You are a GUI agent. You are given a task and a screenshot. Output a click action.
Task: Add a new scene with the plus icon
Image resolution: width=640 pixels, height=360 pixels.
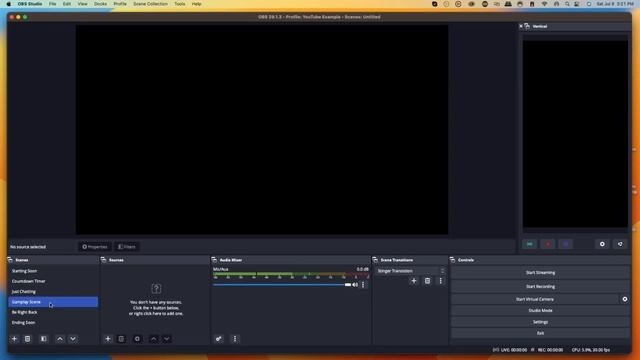click(x=14, y=339)
